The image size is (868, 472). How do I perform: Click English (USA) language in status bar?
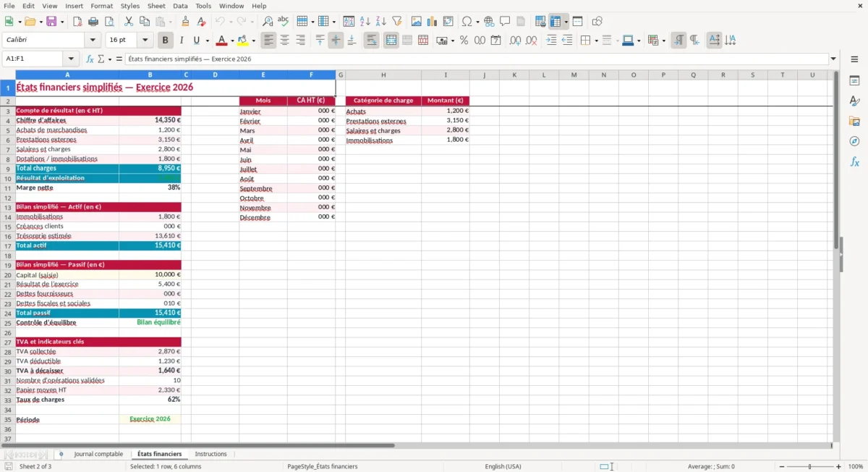click(503, 467)
